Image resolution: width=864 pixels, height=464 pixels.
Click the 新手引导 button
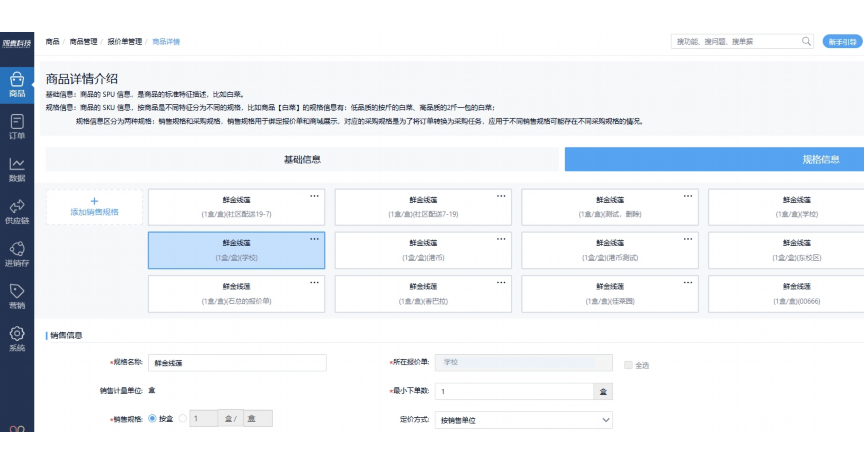pos(843,41)
